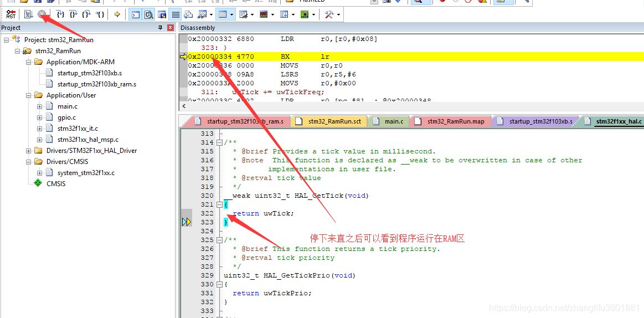The image size is (644, 318).
Task: Expand the stm32f1xx_it.c file node
Action: tap(39, 129)
